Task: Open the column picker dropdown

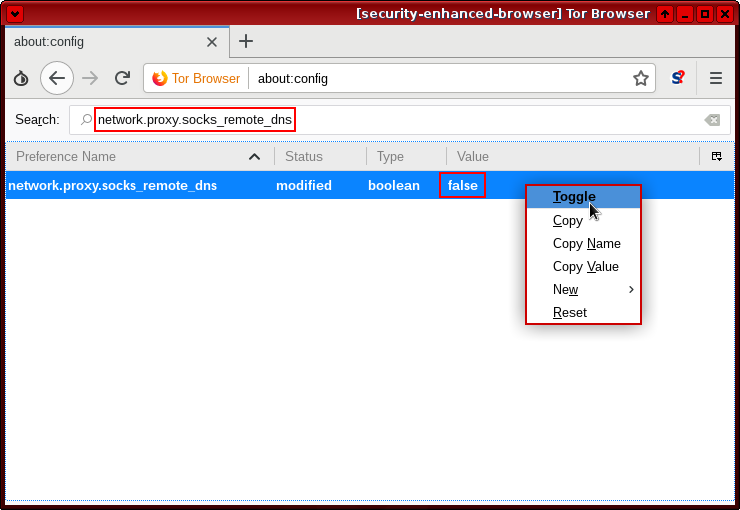Action: (x=716, y=157)
